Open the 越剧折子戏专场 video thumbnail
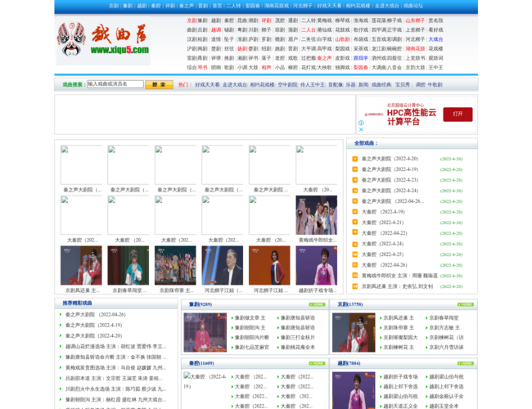This screenshot has width=532, height=409. (x=317, y=265)
